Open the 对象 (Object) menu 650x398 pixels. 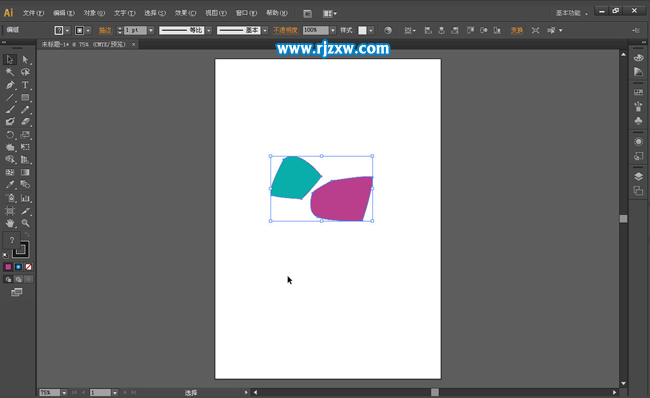(x=94, y=13)
